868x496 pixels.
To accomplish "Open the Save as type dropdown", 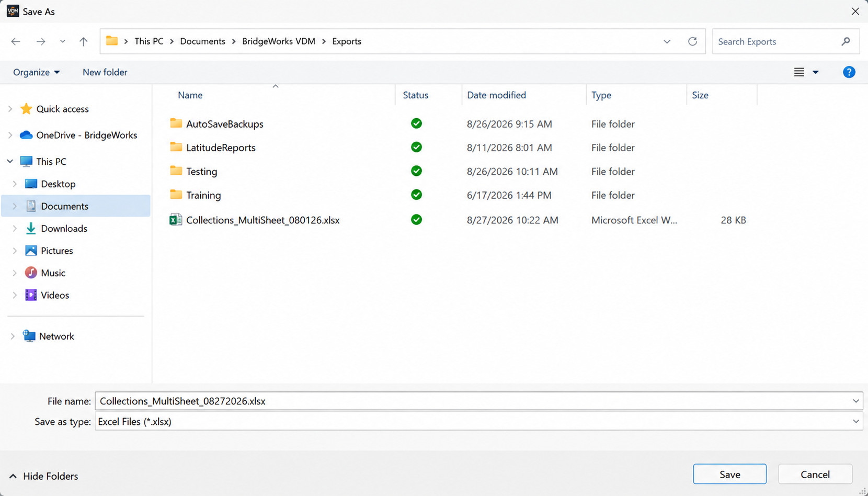I will (855, 421).
